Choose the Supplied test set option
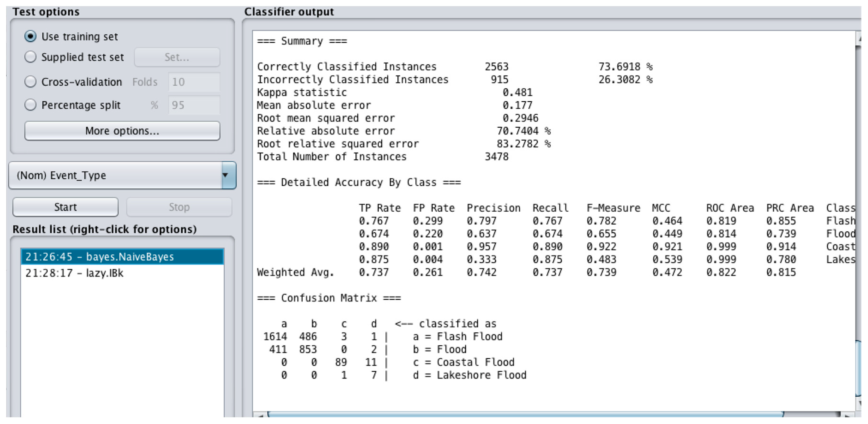868x424 pixels. 30,57
